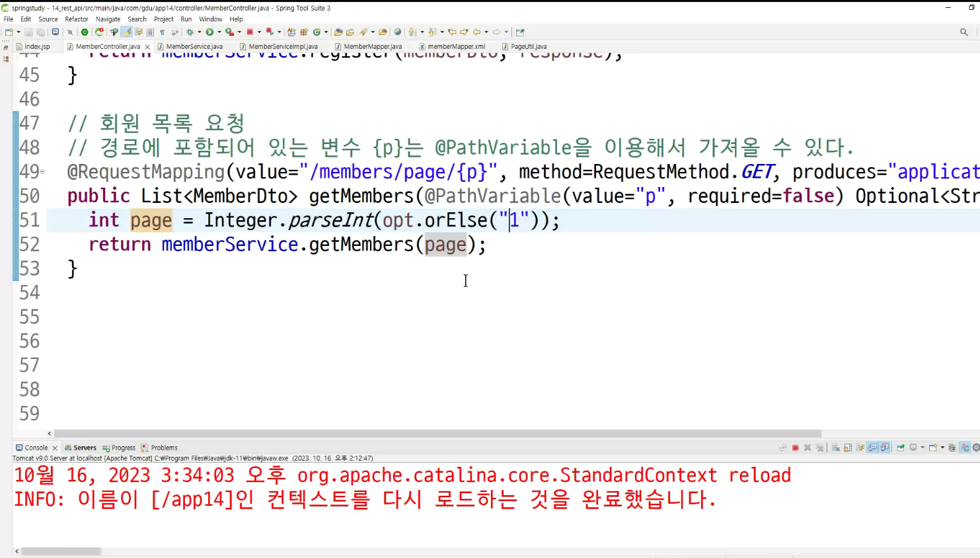980x558 pixels.
Task: Toggle console Word Wrap icon
Action: (x=860, y=448)
